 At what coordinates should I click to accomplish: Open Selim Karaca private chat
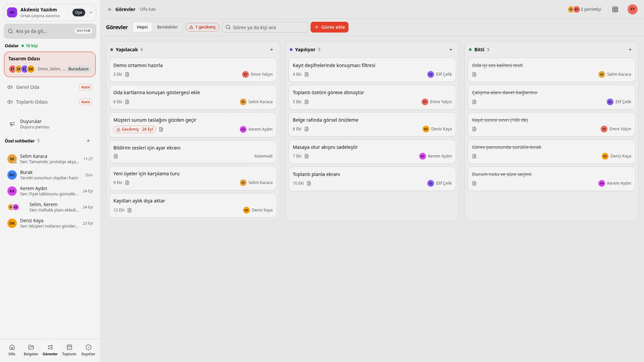[50, 159]
